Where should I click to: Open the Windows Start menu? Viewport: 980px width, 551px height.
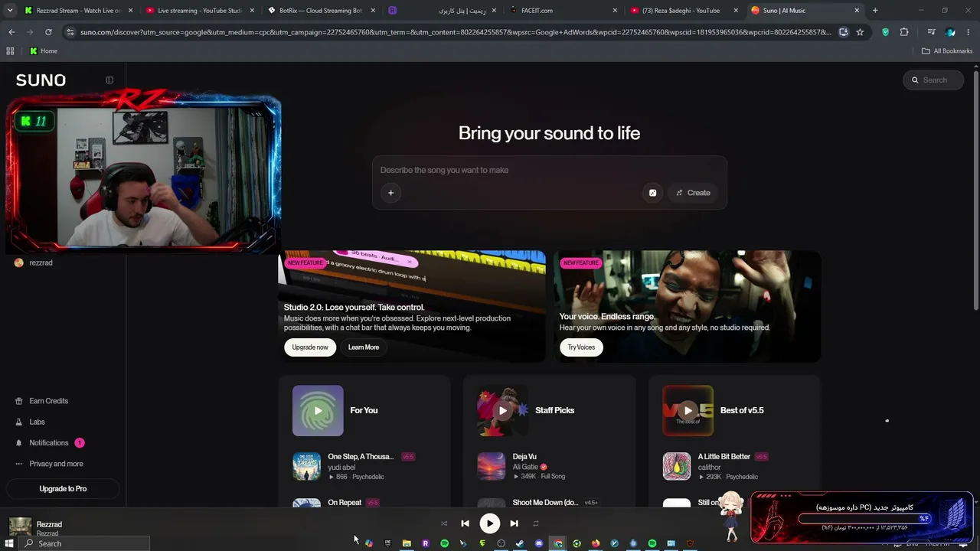9,543
